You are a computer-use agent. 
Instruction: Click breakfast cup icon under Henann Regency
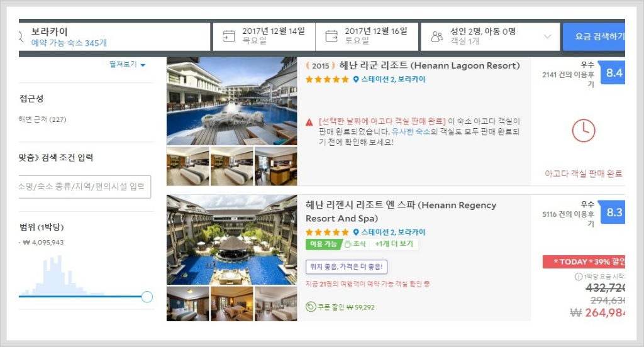click(x=347, y=244)
